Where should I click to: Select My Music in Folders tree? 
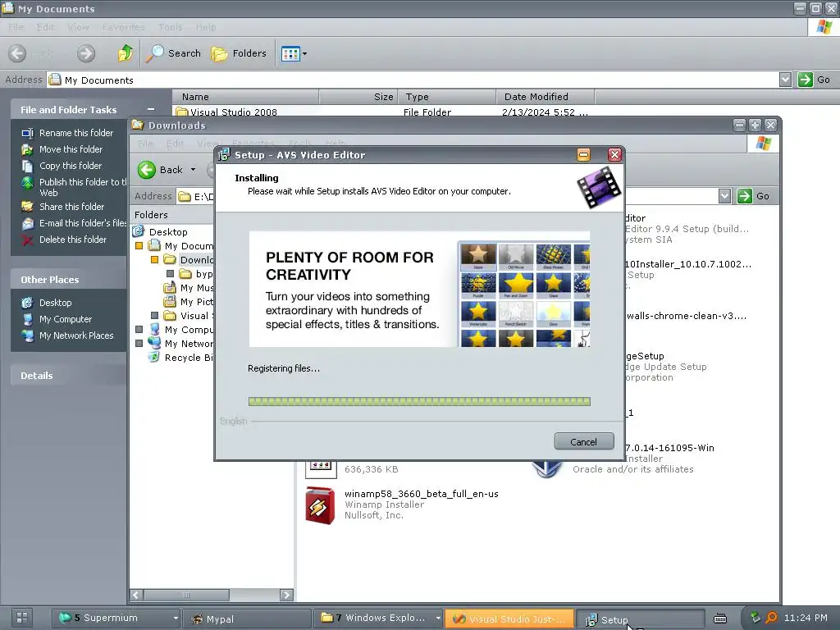tap(196, 288)
